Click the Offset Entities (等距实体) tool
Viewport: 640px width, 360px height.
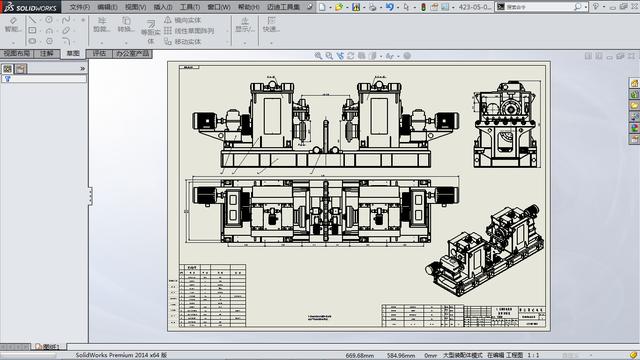tap(151, 32)
